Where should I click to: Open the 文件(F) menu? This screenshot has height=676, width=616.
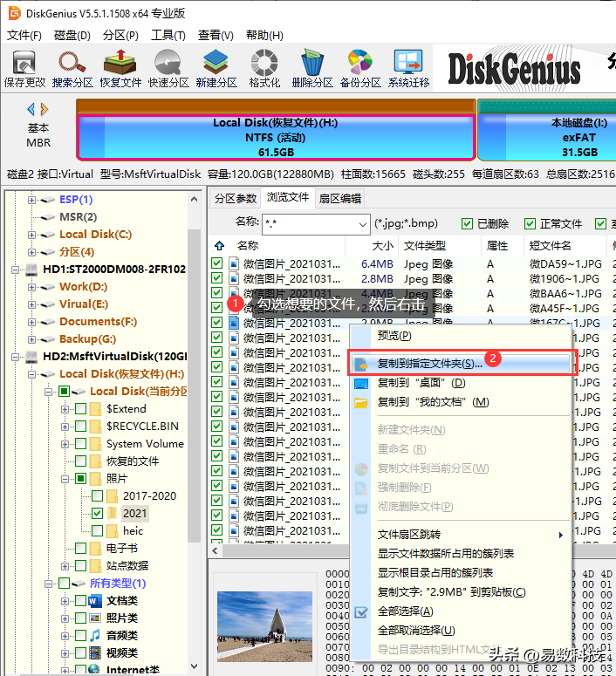24,36
